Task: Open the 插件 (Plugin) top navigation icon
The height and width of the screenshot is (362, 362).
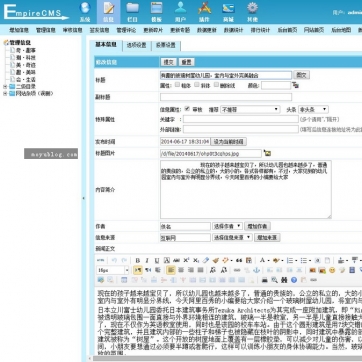Action: pyautogui.click(x=204, y=12)
